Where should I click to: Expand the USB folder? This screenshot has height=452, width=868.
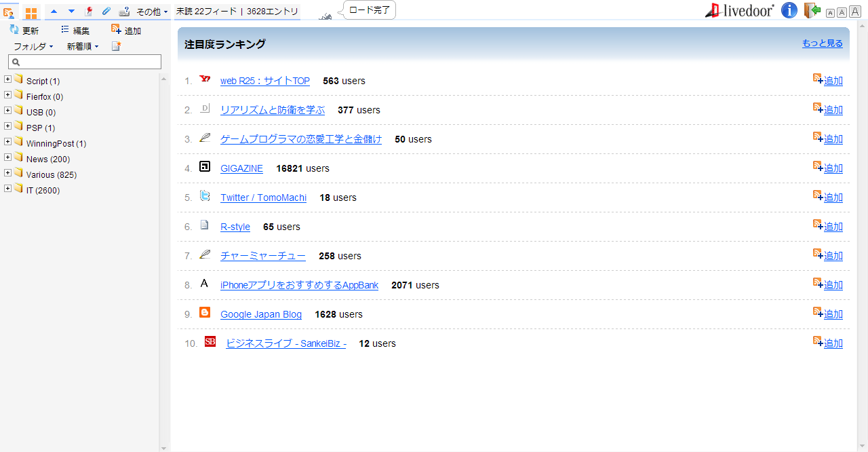8,111
